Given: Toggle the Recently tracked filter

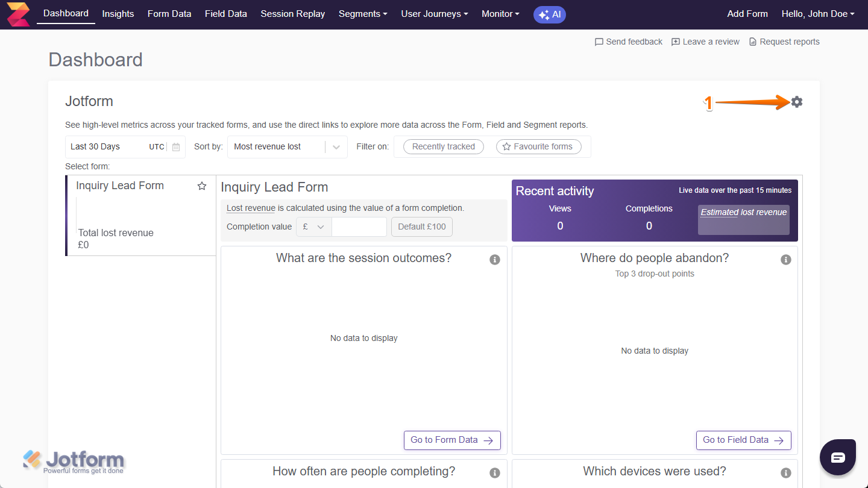Looking at the screenshot, I should coord(443,146).
